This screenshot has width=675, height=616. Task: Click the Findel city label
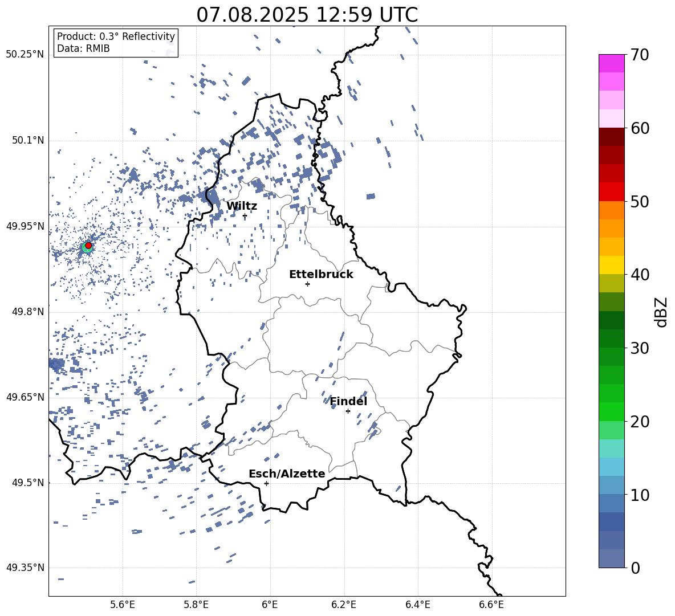(348, 401)
